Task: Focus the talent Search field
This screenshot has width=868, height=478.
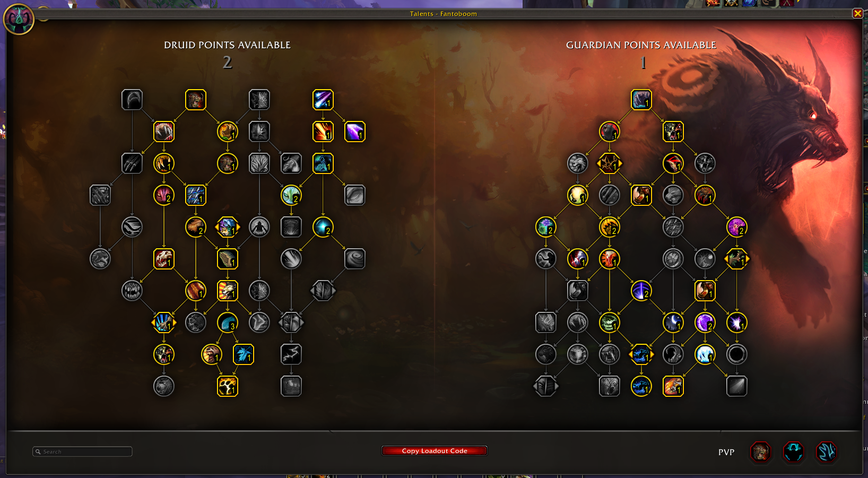Action: click(82, 451)
